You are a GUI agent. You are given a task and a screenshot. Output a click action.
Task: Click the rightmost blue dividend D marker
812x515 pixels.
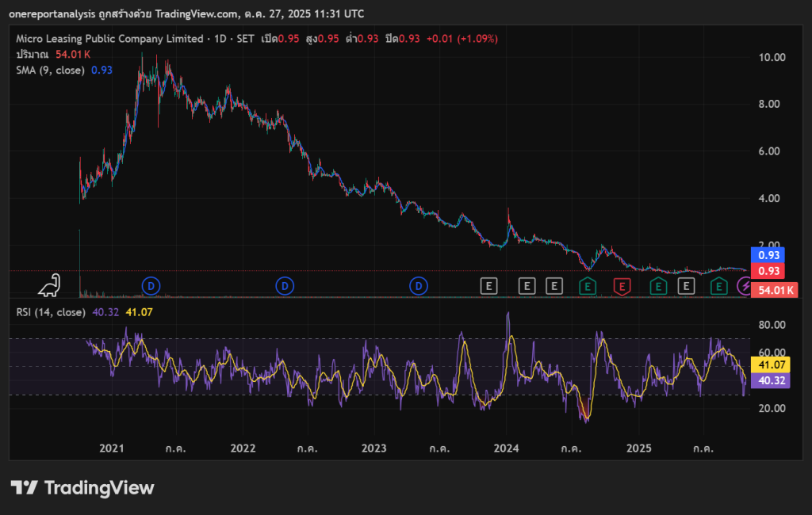click(x=419, y=285)
